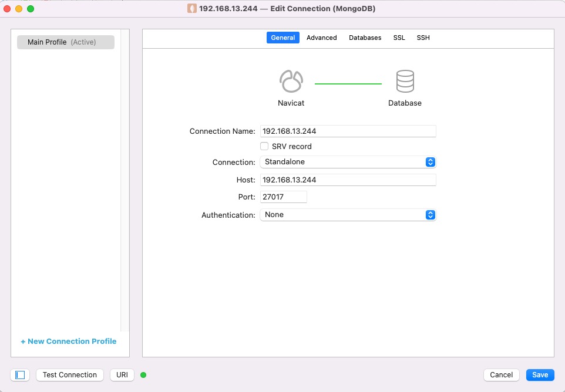Click the Host field with 192.168.13.244

coord(348,180)
